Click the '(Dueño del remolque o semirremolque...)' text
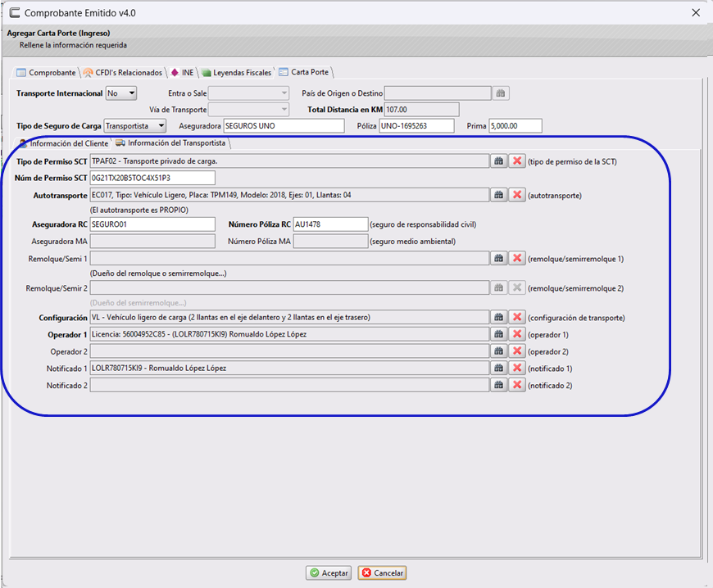This screenshot has height=588, width=713. 158,273
